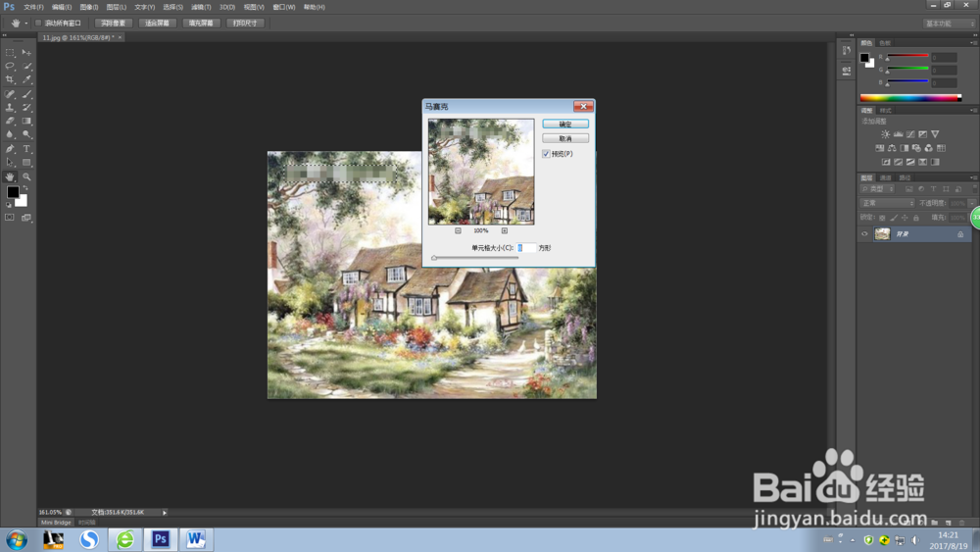Open Layers panel options menu

pos(972,178)
